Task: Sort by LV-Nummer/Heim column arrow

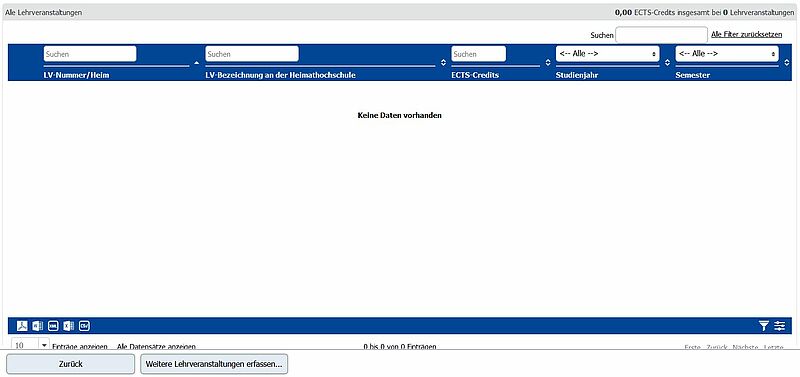Action: [x=197, y=63]
